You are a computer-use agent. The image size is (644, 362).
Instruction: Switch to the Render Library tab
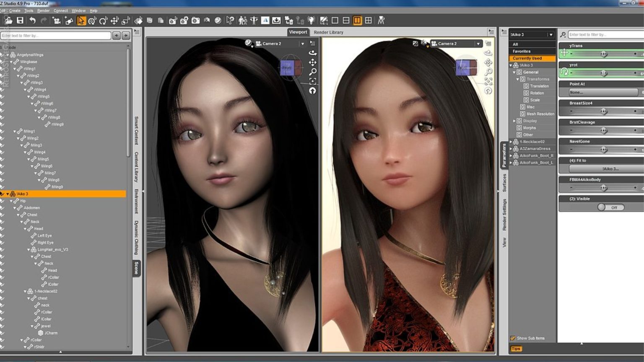pos(328,32)
